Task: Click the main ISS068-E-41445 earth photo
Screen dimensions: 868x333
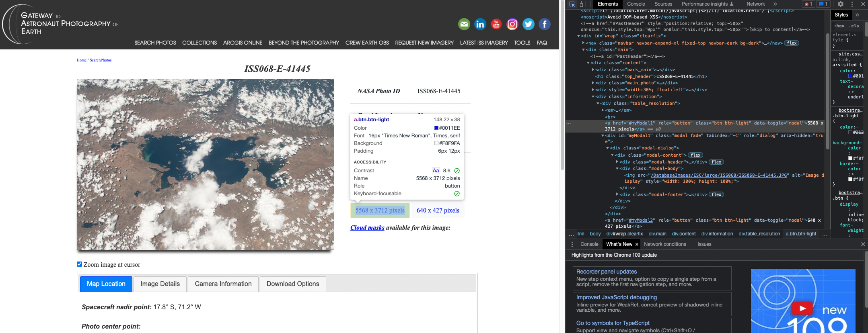Action: 206,165
